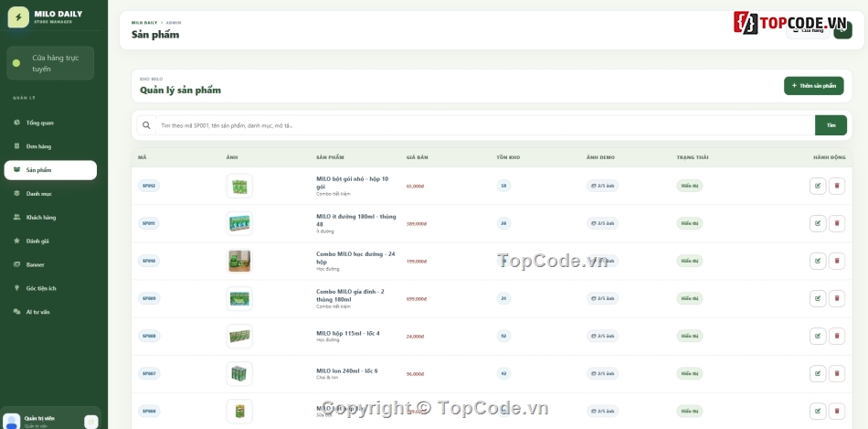
Task: Click the magnifier search icon
Action: point(146,125)
